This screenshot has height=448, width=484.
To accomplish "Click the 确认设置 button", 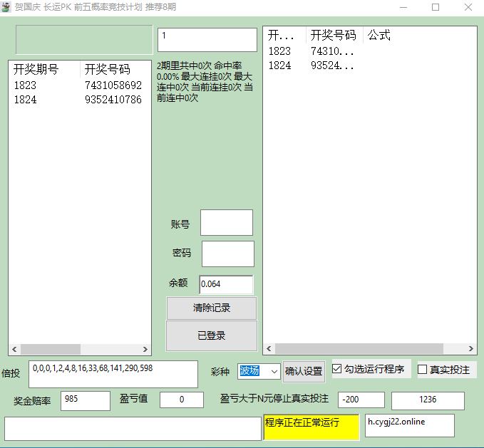I will 304,371.
